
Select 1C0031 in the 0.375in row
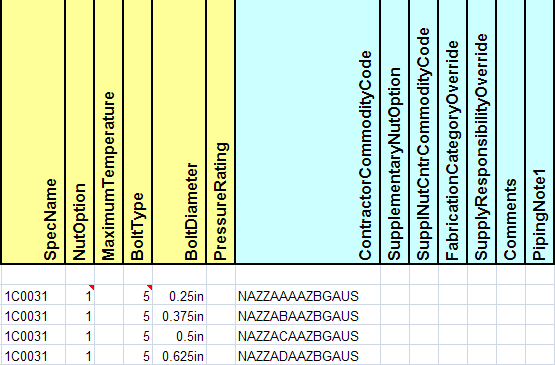click(x=34, y=315)
